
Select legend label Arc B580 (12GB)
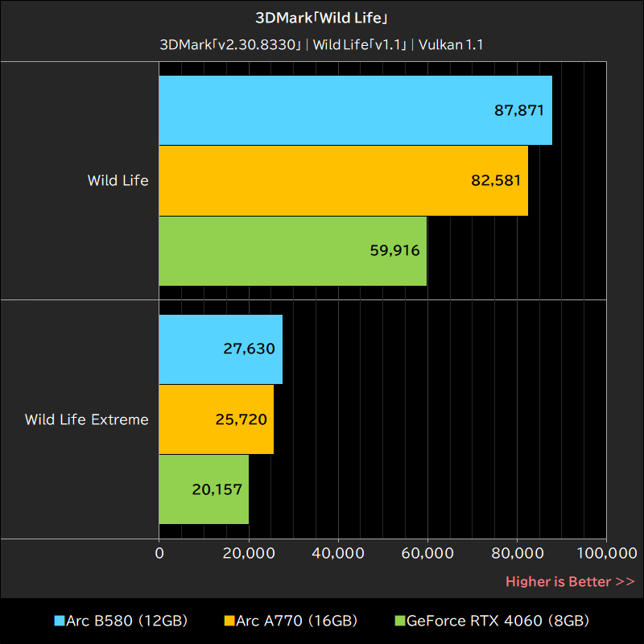pyautogui.click(x=126, y=621)
